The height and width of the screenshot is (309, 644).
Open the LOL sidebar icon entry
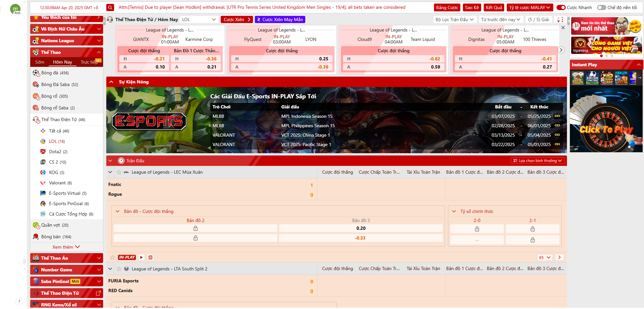[x=43, y=141]
